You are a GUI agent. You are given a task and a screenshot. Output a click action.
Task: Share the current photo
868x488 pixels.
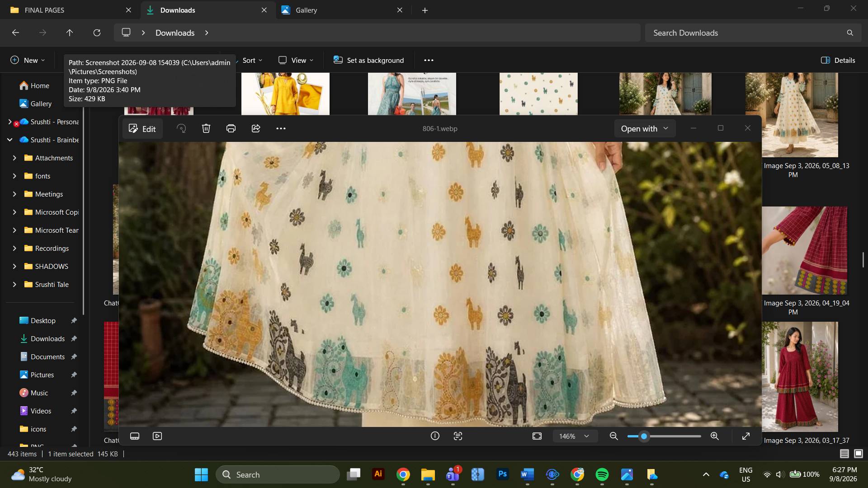pyautogui.click(x=256, y=128)
